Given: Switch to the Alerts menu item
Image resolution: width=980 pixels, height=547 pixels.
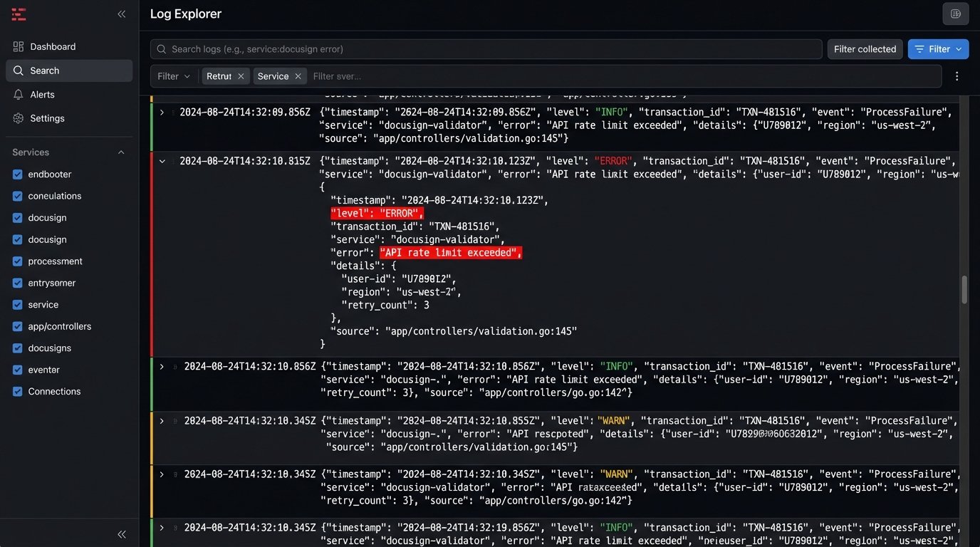Looking at the screenshot, I should click(43, 94).
